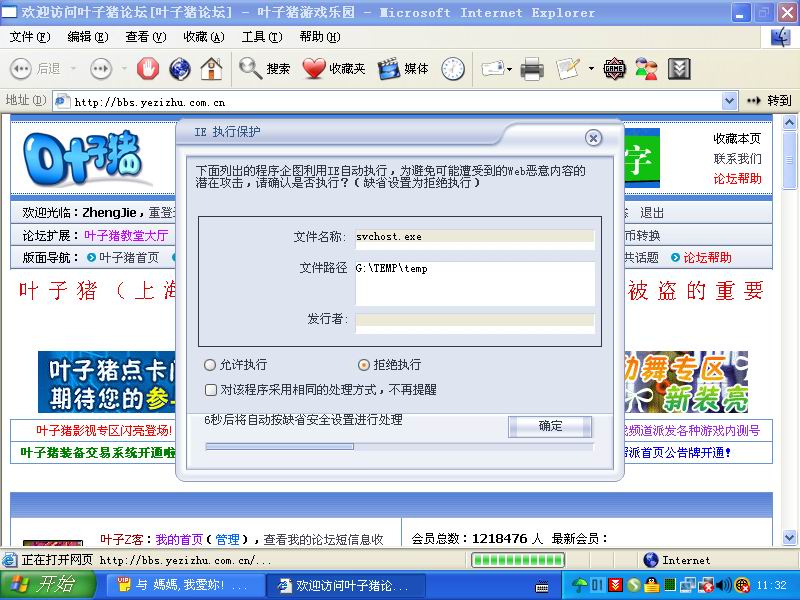Open the forward button history dropdown
This screenshot has width=800, height=600.
pyautogui.click(x=124, y=68)
